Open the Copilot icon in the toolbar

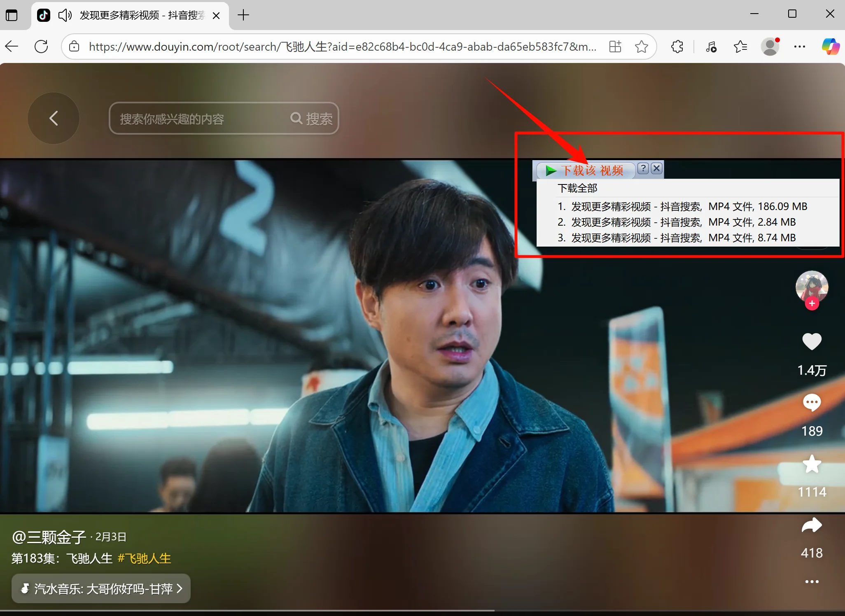point(830,47)
